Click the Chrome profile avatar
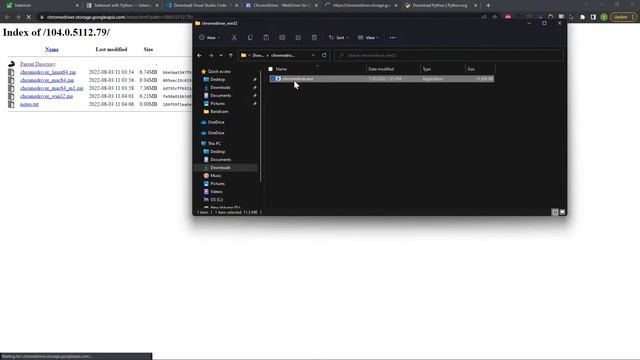 604,17
